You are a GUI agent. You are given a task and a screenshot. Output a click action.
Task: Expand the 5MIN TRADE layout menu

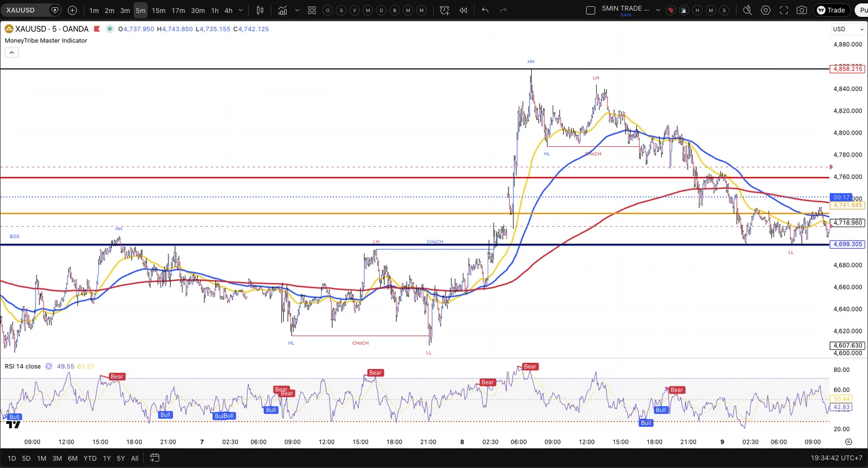coord(658,10)
